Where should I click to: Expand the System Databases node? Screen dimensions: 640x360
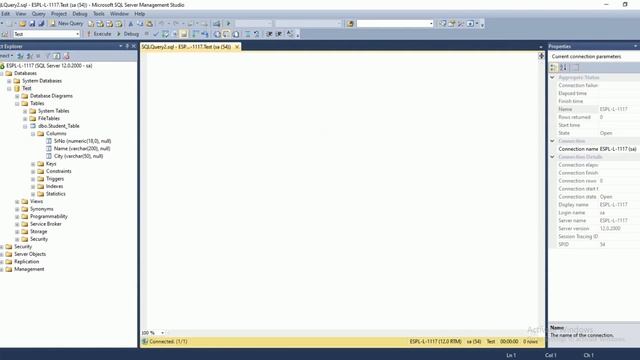tap(9, 81)
